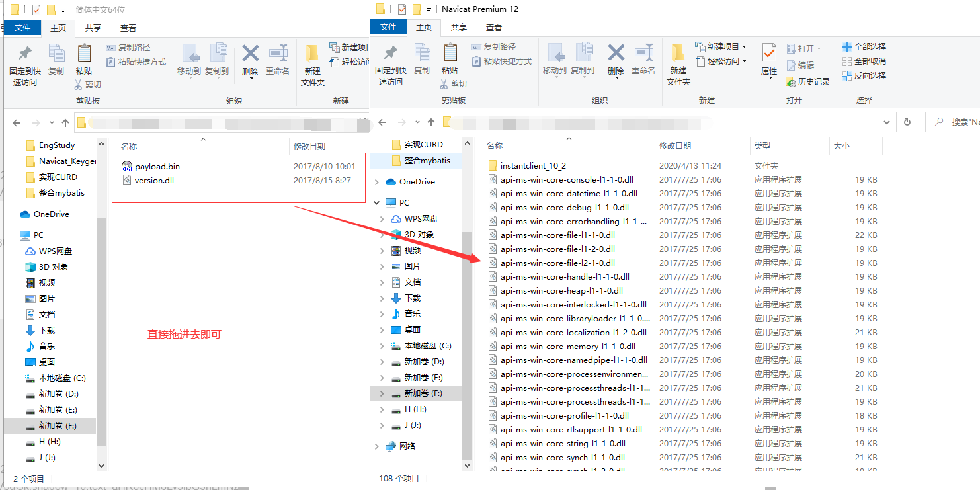Switch to 共享 tab in Navicat window
Viewport: 980px width, 490px height.
point(459,27)
